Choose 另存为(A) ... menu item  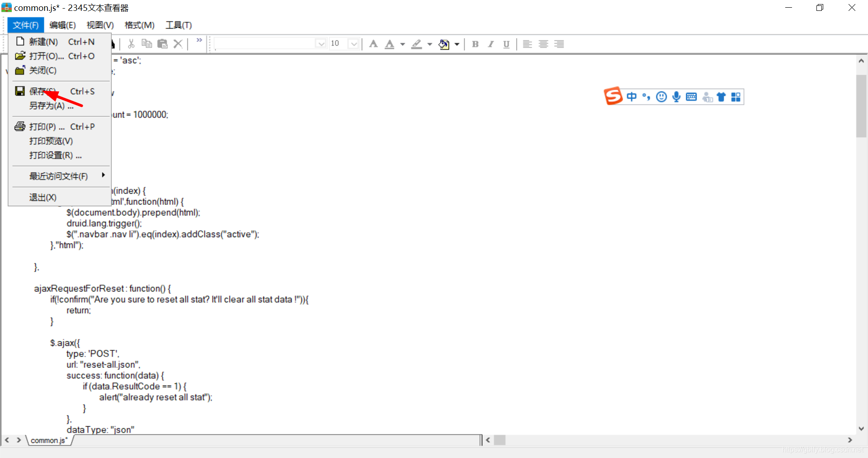point(60,106)
